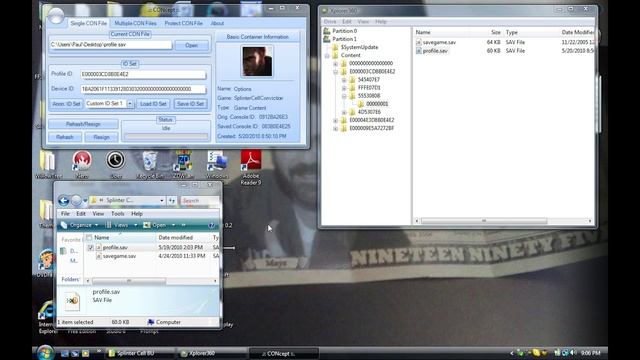Switch to the Protect CON File tab
640x360 pixels.
pos(183,23)
